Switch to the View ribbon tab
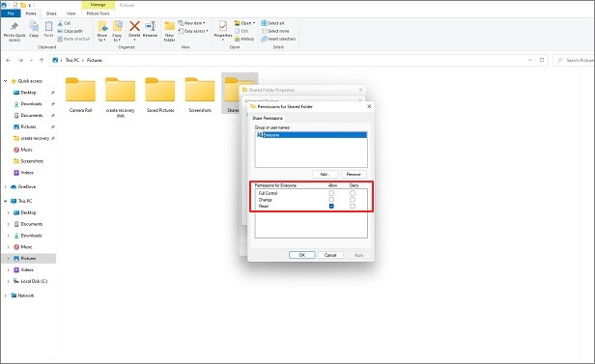The image size is (595, 364). click(x=71, y=14)
